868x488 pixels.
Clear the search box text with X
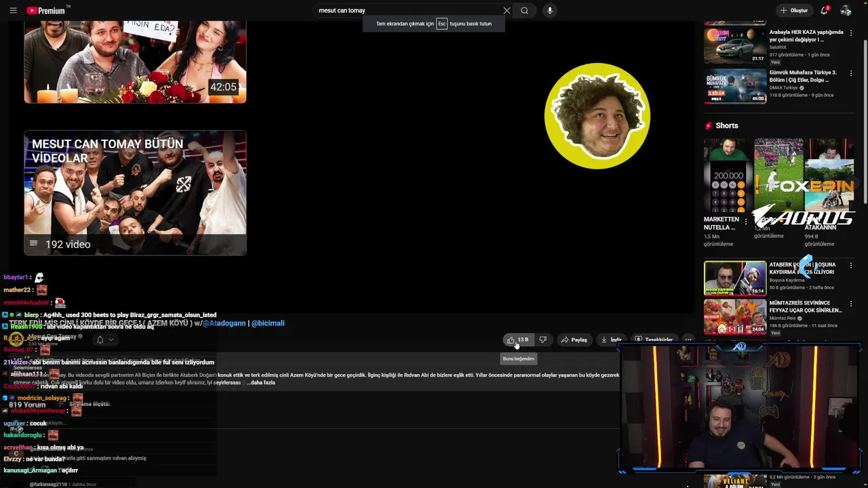[x=507, y=10]
